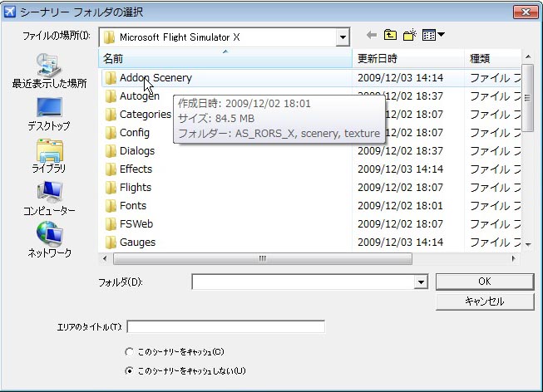
Task: Focus the エリアのタイトル(T) text field
Action: coord(226,326)
